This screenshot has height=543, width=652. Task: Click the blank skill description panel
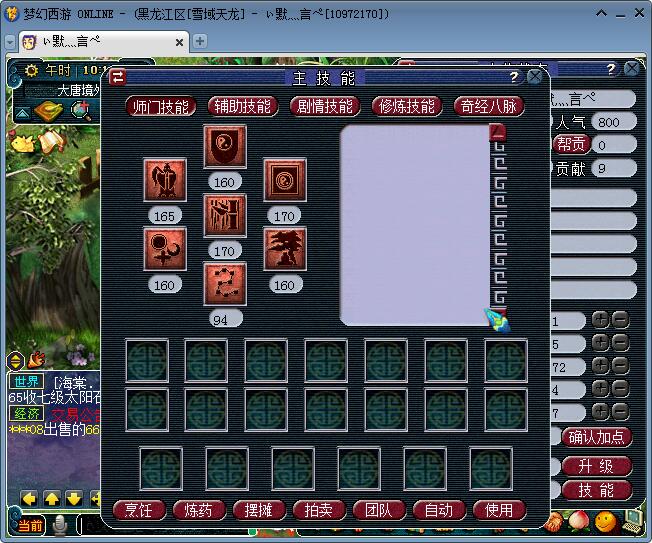pos(415,225)
